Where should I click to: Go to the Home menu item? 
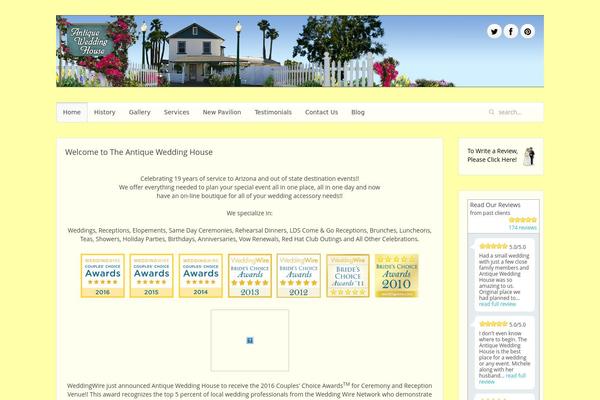(72, 112)
